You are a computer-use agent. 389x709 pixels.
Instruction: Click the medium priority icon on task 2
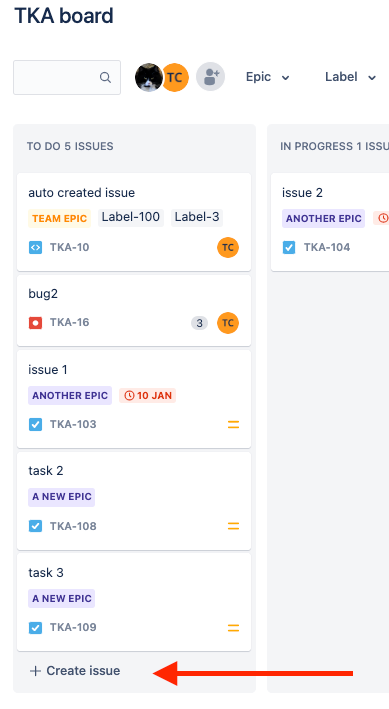coord(233,526)
